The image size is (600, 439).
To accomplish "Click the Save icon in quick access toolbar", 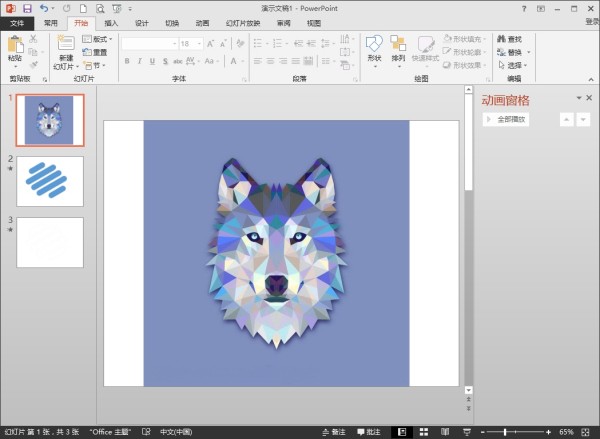I will point(27,8).
